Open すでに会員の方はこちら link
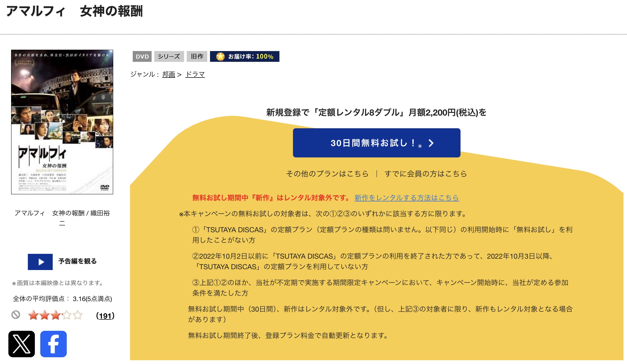Viewport: 627px width, 364px height. [x=426, y=174]
